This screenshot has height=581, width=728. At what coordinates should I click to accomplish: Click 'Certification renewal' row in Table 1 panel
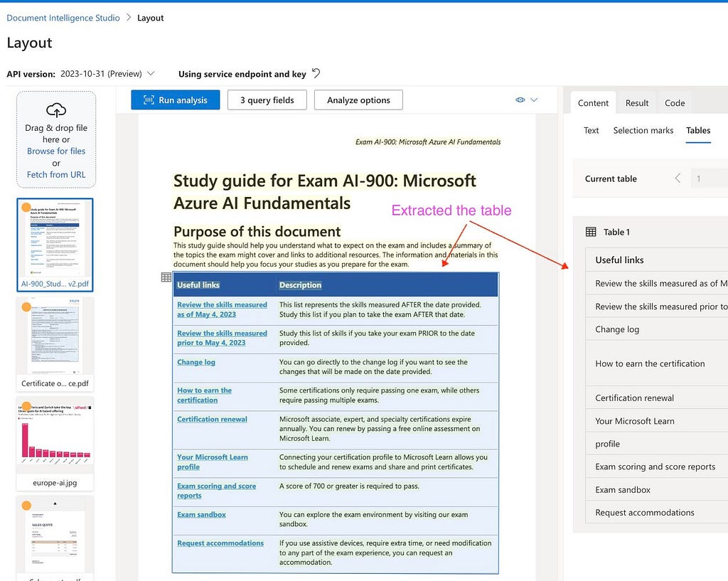click(656, 398)
